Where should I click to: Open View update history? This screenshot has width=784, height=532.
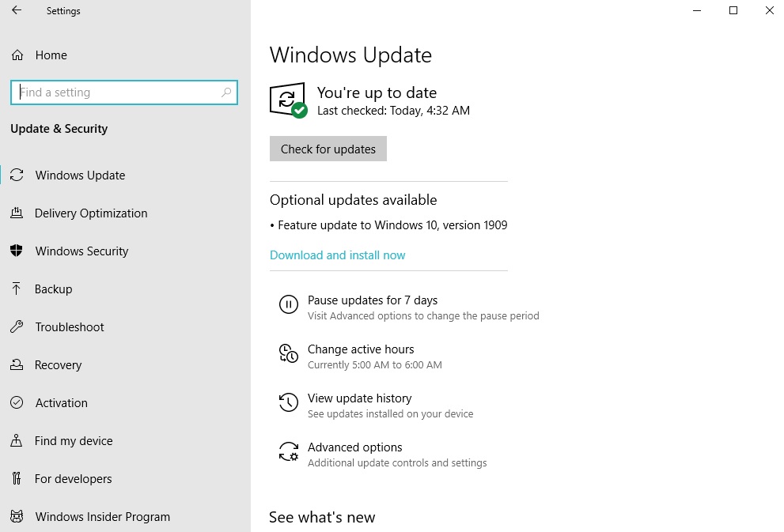pos(359,398)
